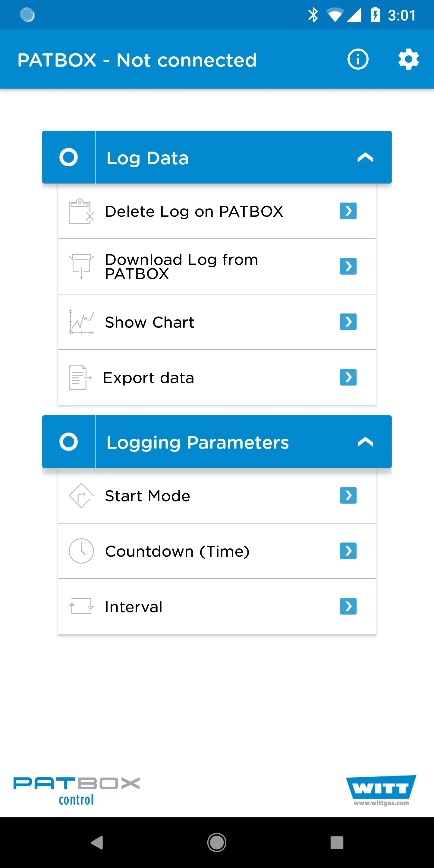The image size is (434, 868).
Task: Tap the Android back navigation button
Action: pyautogui.click(x=97, y=843)
